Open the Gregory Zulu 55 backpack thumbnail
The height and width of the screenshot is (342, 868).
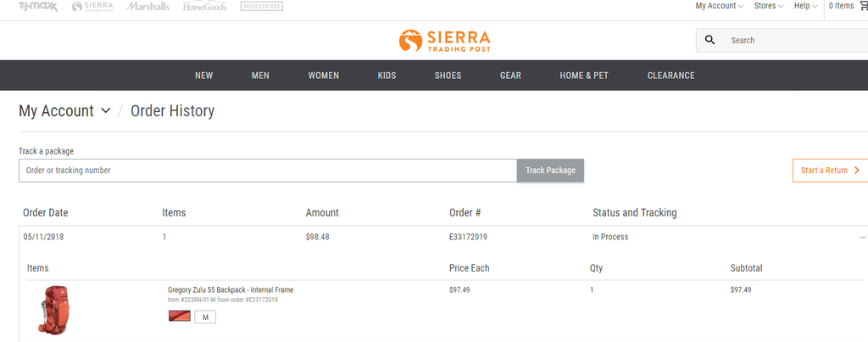coord(53,310)
